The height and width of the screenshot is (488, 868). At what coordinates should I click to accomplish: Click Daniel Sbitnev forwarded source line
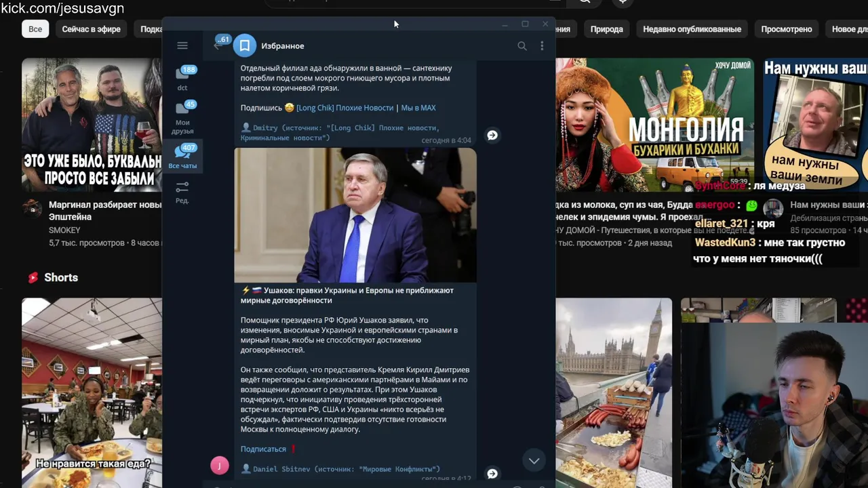point(340,469)
